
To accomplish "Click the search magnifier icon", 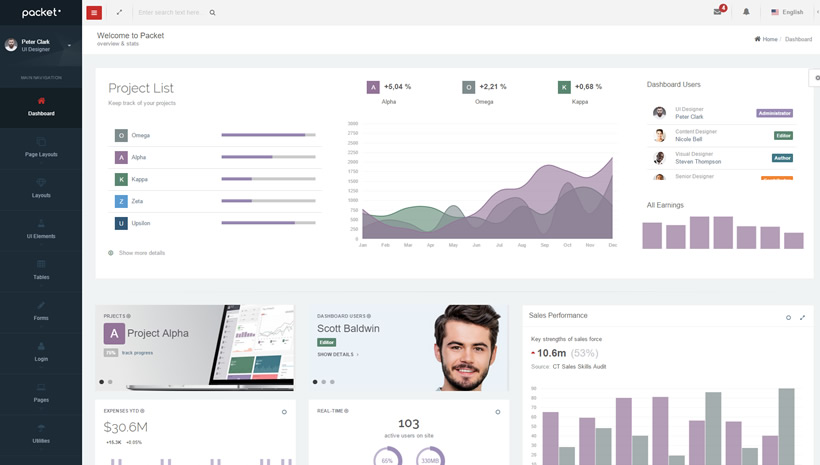I will tap(212, 13).
